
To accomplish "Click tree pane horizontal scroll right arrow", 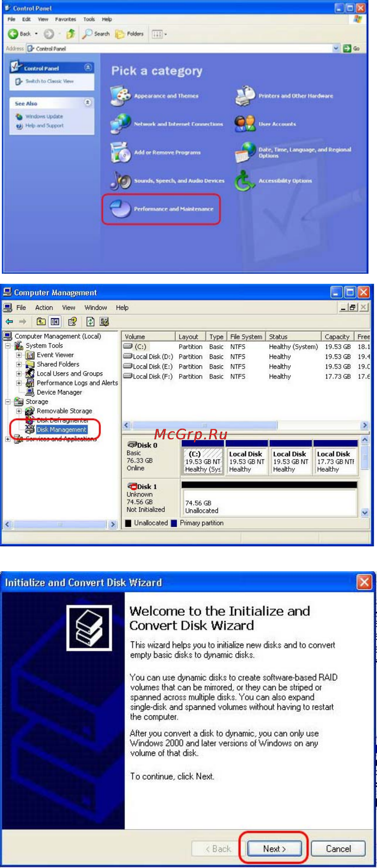I will 112,524.
